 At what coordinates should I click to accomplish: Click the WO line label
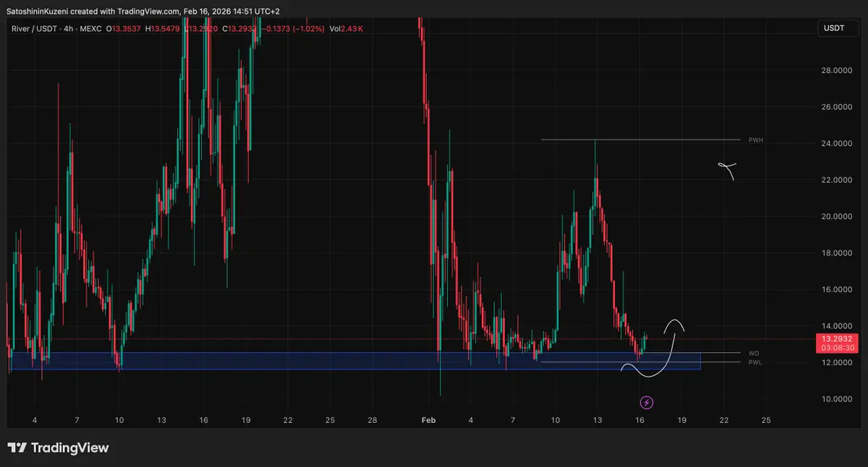(x=754, y=354)
